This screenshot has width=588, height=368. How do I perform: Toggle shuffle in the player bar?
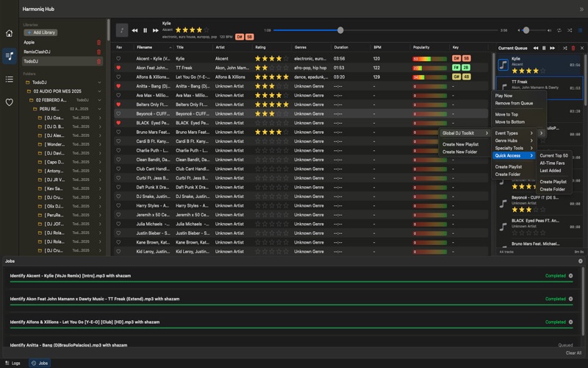click(570, 30)
